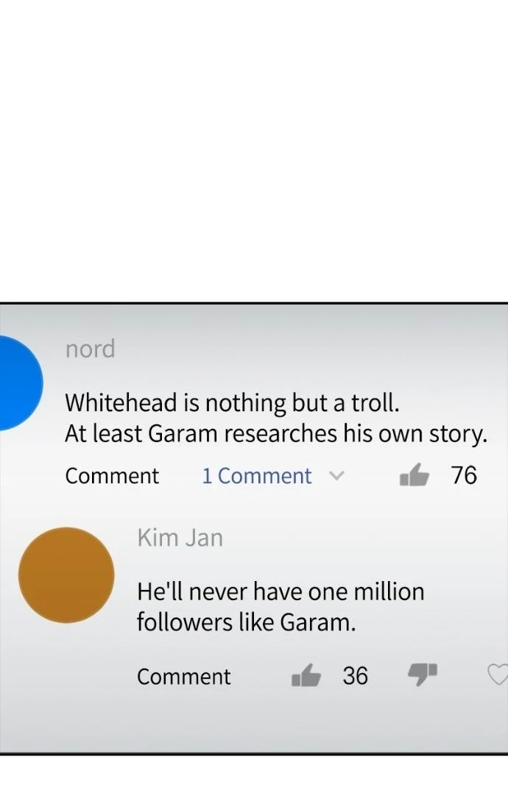Select the line "At least Garam researches his own story."
Image resolution: width=508 pixels, height=812 pixels.
click(x=276, y=433)
